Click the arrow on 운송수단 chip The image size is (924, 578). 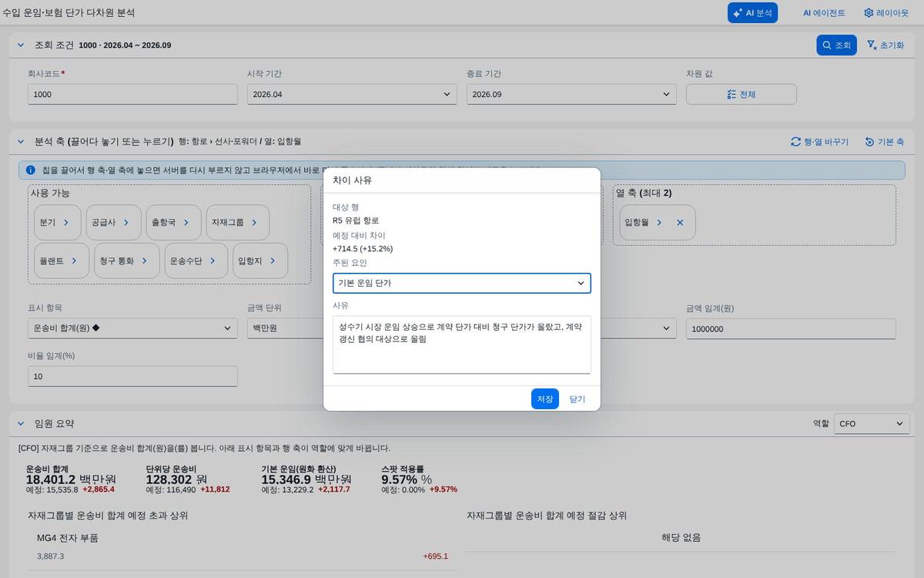213,260
